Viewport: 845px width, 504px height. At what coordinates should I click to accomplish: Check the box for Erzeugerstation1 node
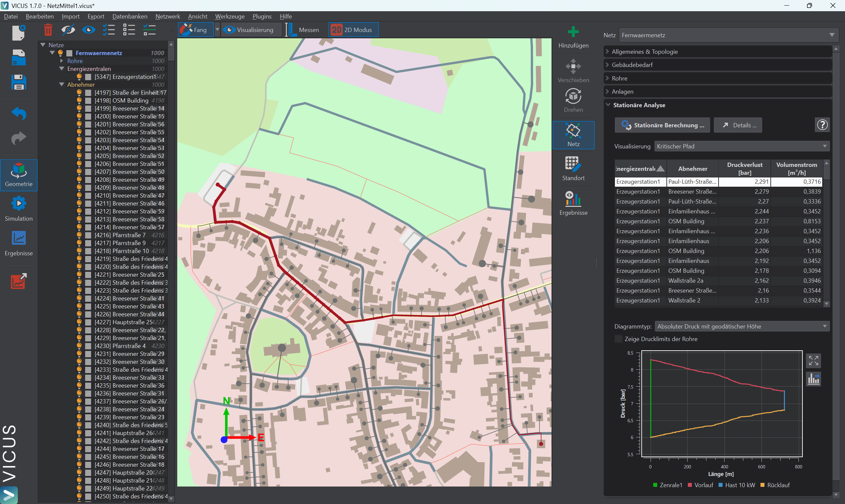(88, 77)
